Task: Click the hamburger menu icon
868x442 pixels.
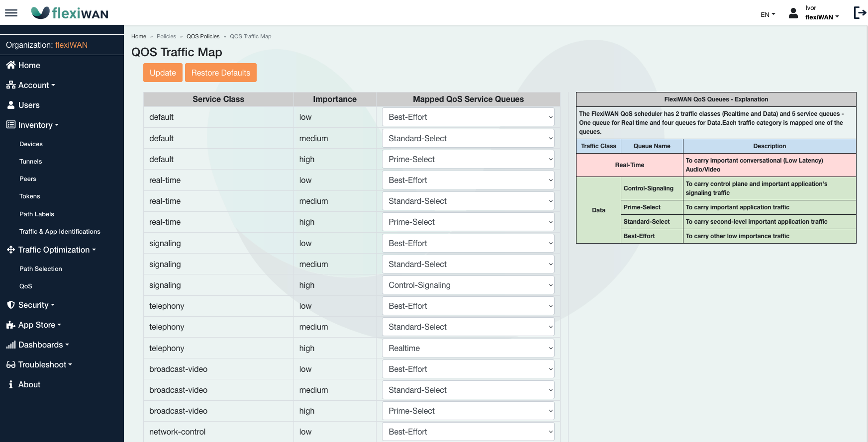Action: click(x=11, y=13)
